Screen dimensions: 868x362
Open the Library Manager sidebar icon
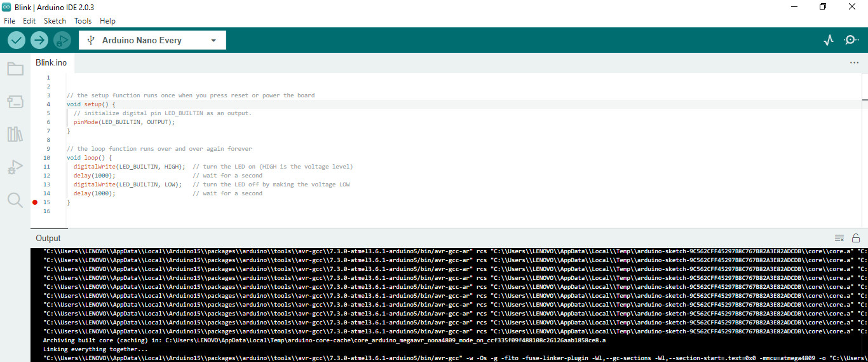15,134
